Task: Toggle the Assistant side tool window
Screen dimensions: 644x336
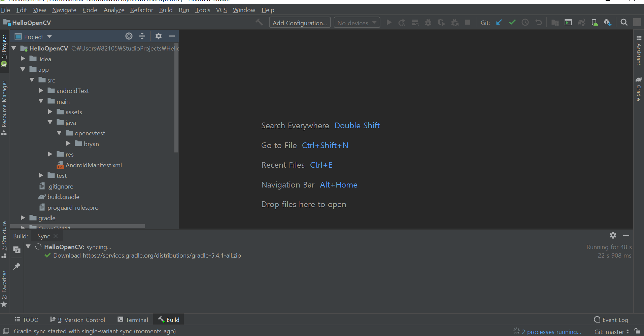Action: (639, 50)
